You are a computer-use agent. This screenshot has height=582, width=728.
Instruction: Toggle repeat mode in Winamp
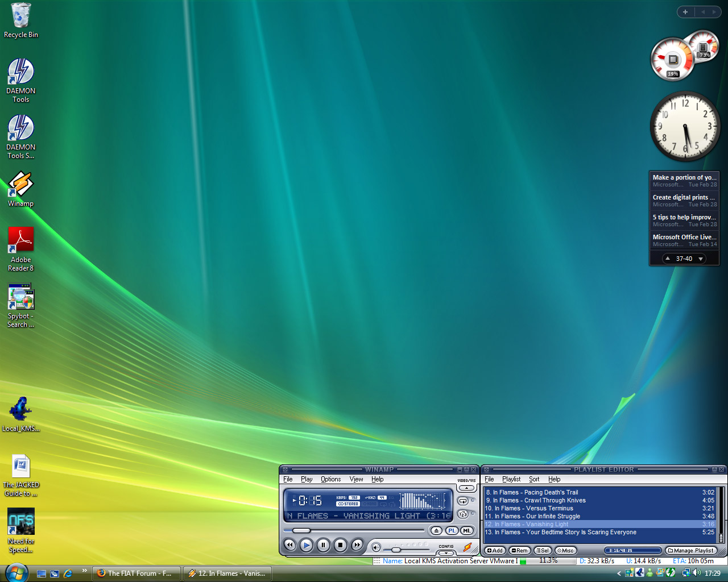click(x=463, y=501)
